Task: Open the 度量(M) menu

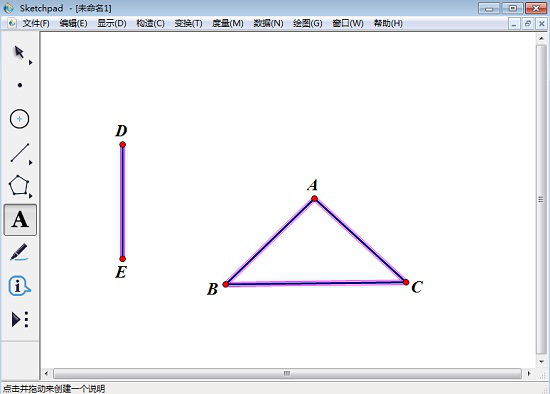Action: tap(228, 24)
